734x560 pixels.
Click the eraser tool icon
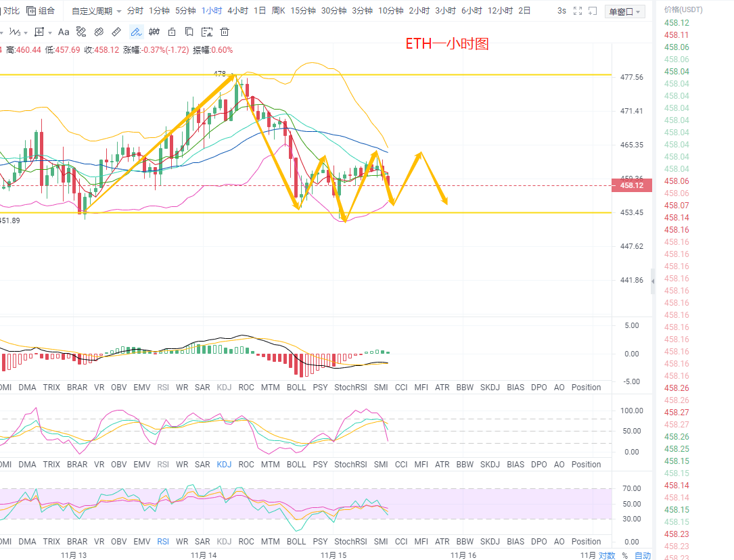[99, 32]
